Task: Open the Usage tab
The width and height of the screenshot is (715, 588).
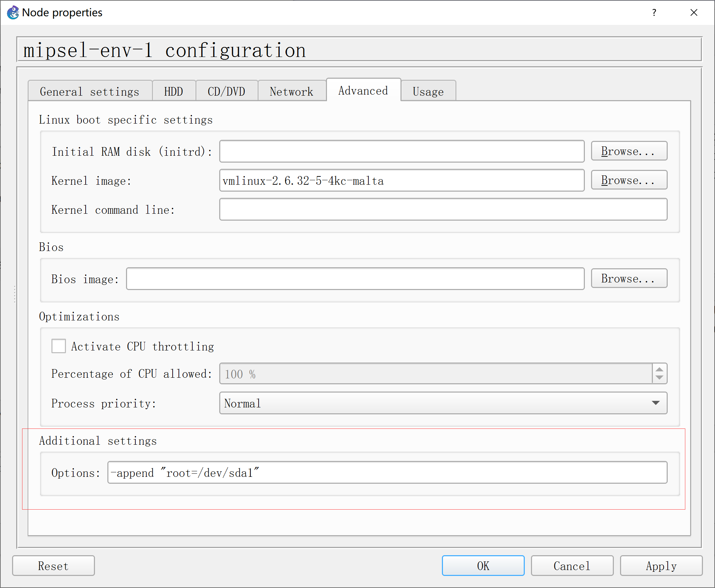Action: click(x=428, y=91)
